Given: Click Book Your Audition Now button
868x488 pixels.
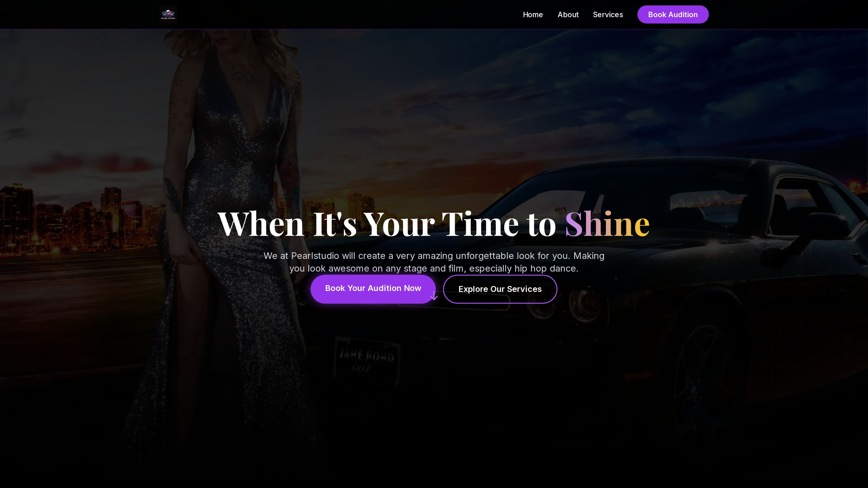Looking at the screenshot, I should point(373,289).
